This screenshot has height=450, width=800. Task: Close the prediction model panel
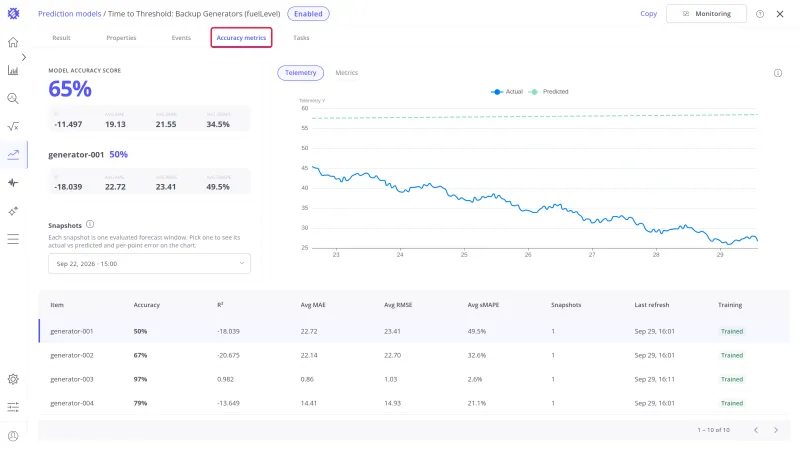pyautogui.click(x=780, y=14)
